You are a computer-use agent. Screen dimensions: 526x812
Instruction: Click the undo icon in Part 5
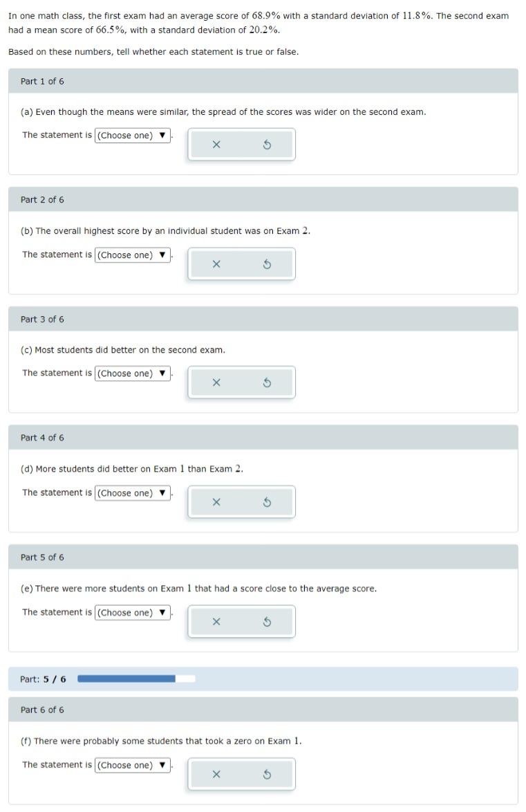click(267, 621)
